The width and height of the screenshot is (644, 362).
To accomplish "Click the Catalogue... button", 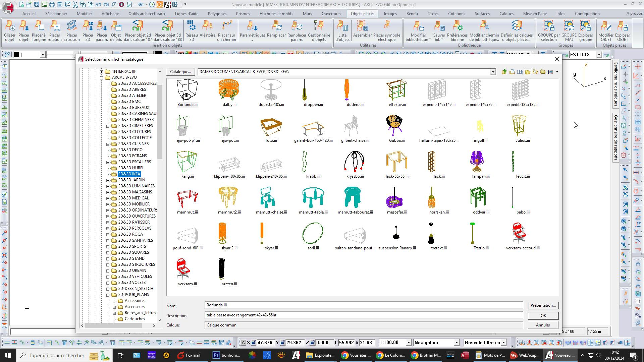I will click(180, 72).
